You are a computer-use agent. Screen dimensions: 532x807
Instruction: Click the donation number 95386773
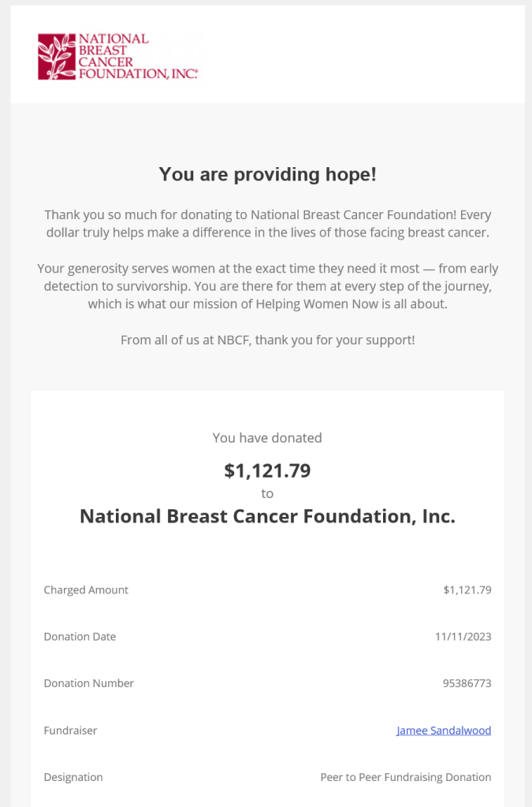point(467,683)
